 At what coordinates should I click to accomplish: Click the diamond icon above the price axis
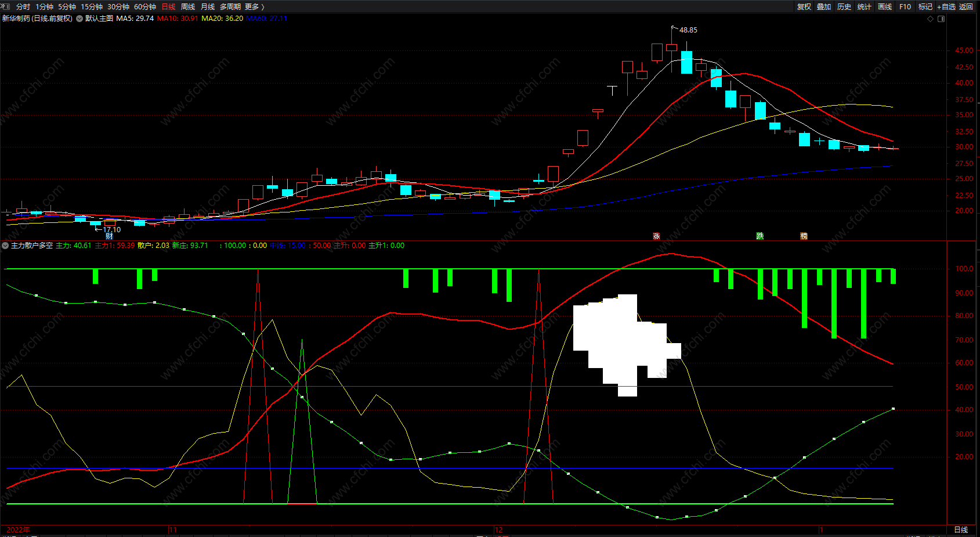(931, 19)
